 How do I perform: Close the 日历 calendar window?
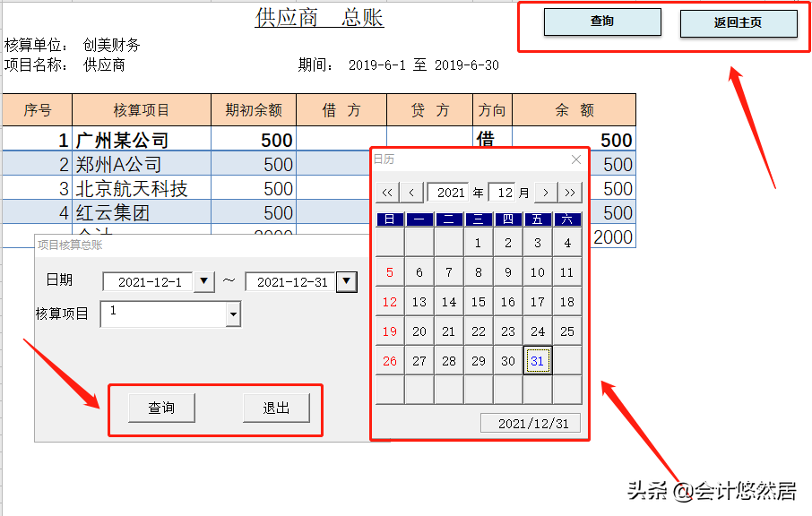click(576, 159)
